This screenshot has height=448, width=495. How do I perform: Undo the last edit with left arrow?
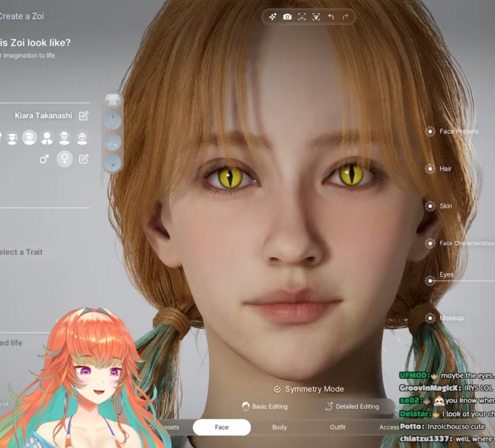331,17
